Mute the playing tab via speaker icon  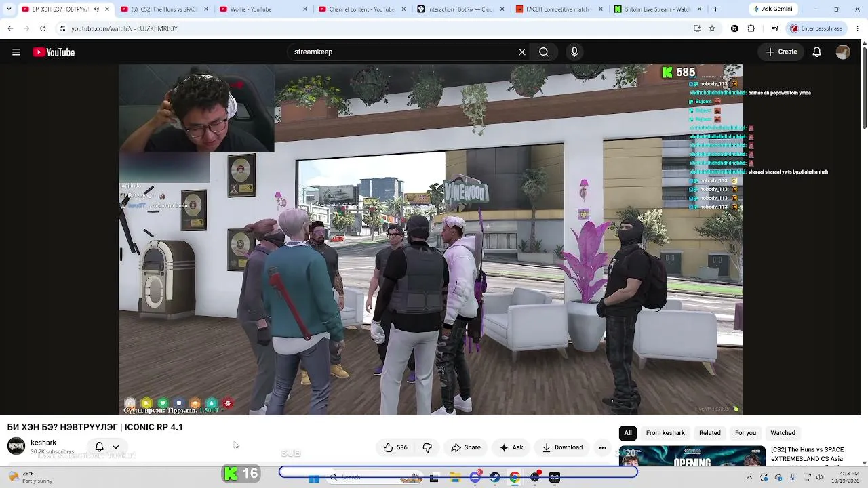click(x=96, y=9)
